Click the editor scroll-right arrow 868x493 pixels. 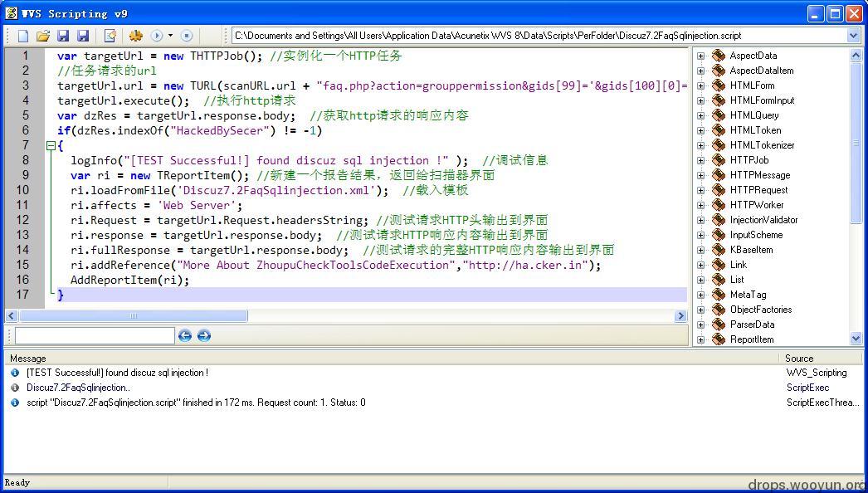(x=681, y=316)
